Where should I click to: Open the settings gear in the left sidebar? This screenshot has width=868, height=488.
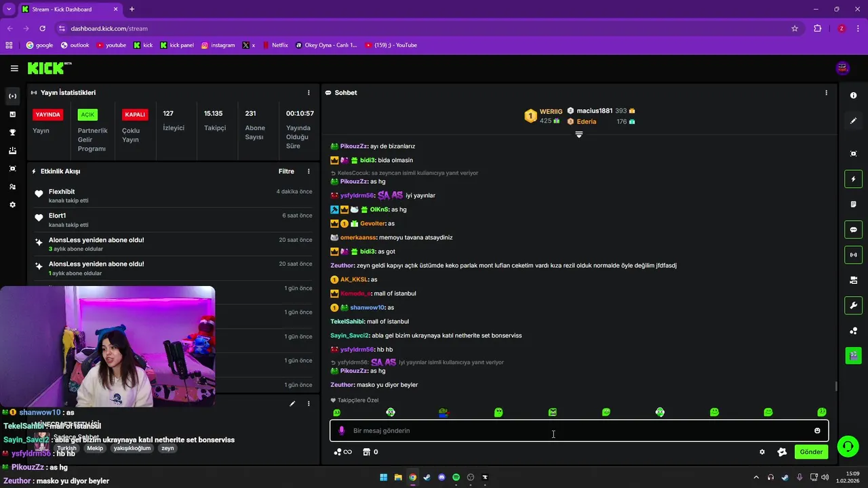coord(12,205)
